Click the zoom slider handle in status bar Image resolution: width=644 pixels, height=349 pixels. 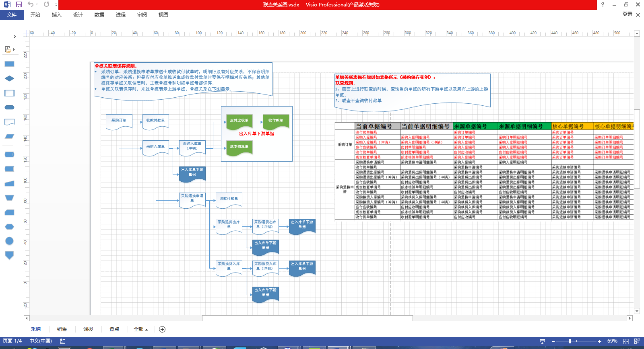click(x=570, y=341)
